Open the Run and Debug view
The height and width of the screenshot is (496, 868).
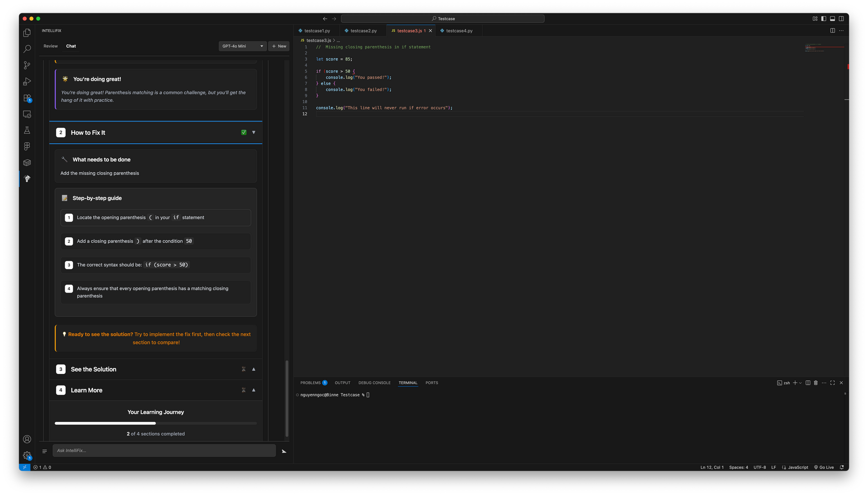click(27, 81)
